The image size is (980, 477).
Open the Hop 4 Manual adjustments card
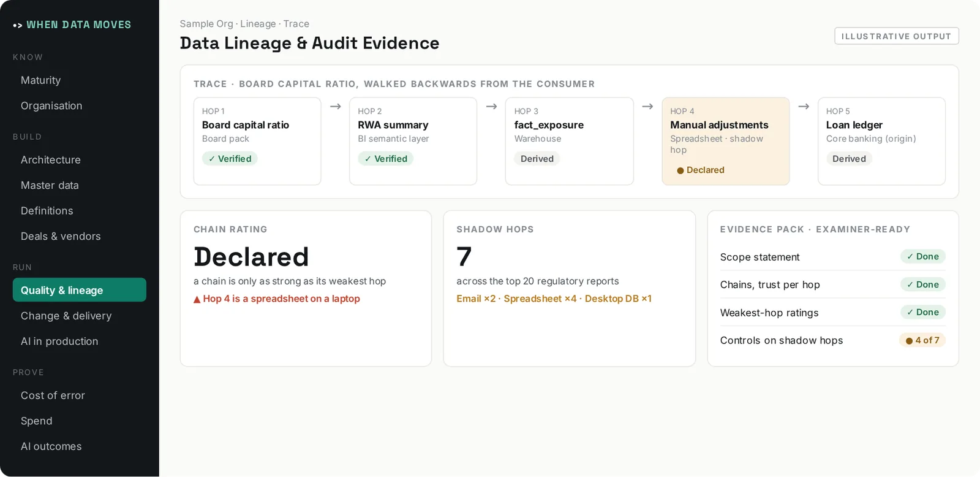pyautogui.click(x=726, y=141)
